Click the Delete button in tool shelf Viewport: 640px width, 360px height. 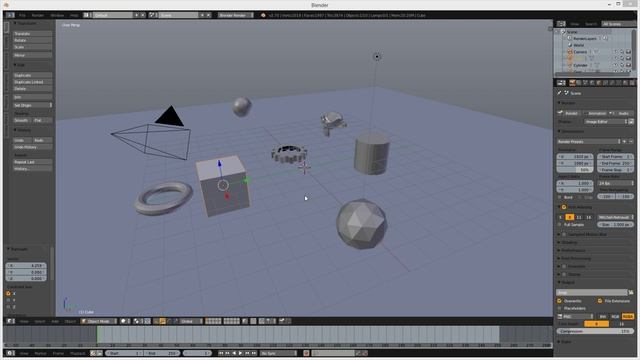point(33,89)
